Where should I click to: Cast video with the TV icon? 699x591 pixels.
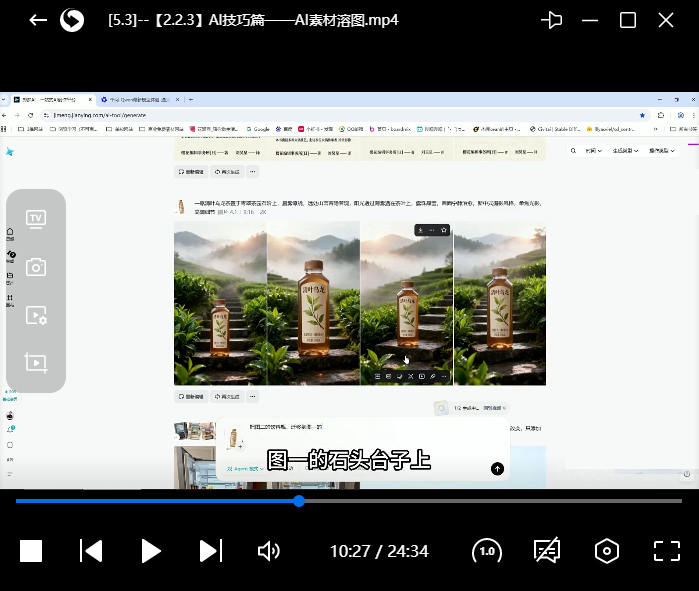(x=36, y=219)
